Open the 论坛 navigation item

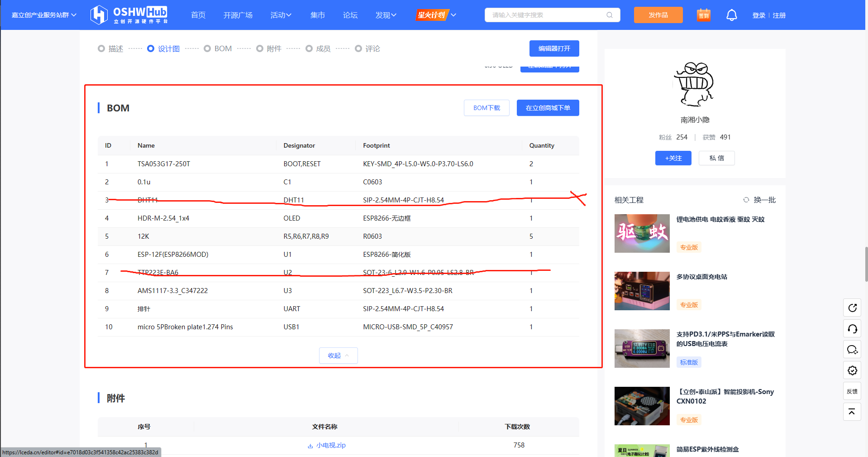pos(350,15)
